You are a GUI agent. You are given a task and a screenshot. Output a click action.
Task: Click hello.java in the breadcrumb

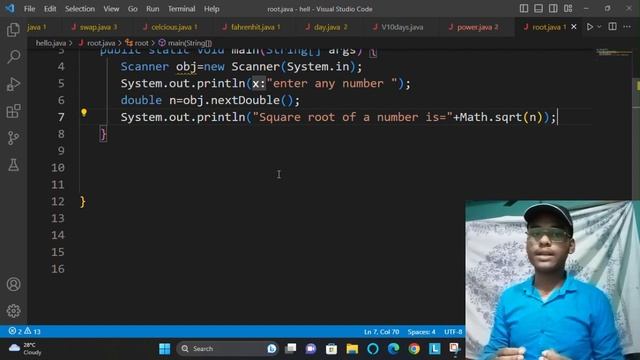tap(51, 43)
